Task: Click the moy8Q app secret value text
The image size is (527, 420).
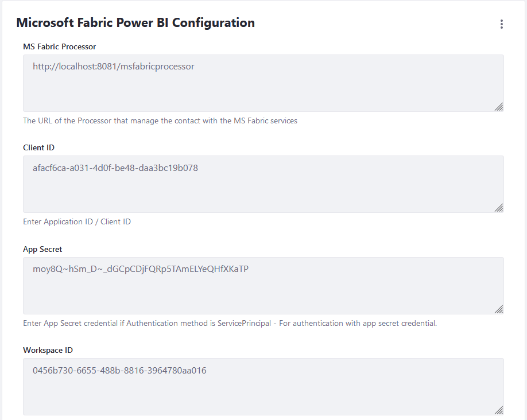Action: 140,269
